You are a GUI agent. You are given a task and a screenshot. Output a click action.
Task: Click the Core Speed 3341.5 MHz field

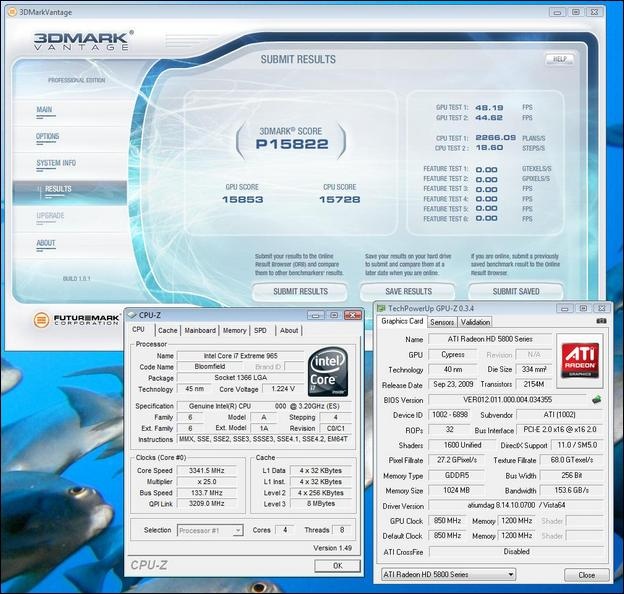(207, 471)
